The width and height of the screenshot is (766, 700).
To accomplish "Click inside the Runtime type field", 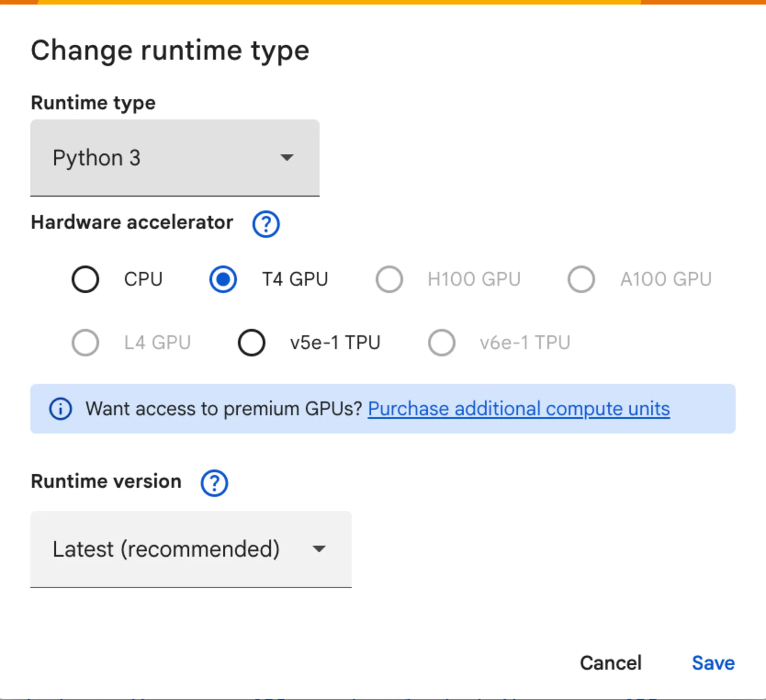I will tap(160, 158).
